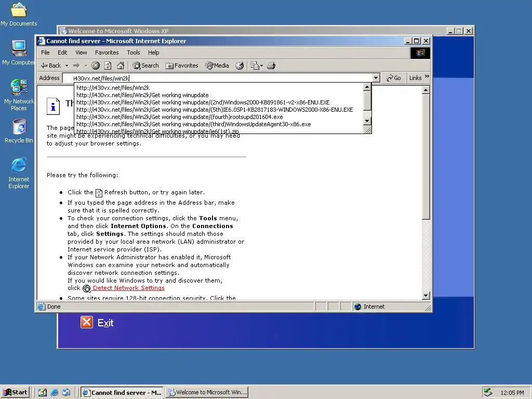Click the History toolbar icon
The width and height of the screenshot is (532, 399).
pos(240,65)
